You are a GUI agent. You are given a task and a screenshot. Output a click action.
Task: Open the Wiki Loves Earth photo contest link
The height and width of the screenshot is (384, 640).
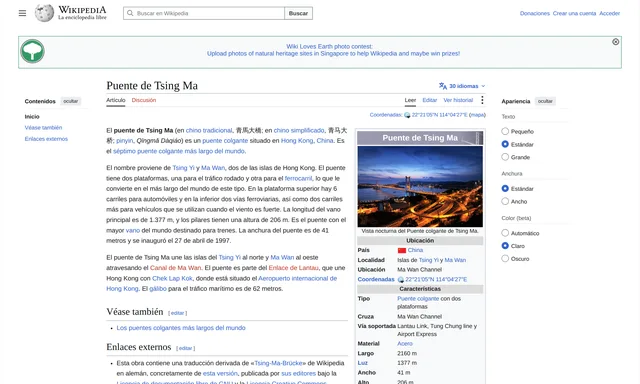329,47
